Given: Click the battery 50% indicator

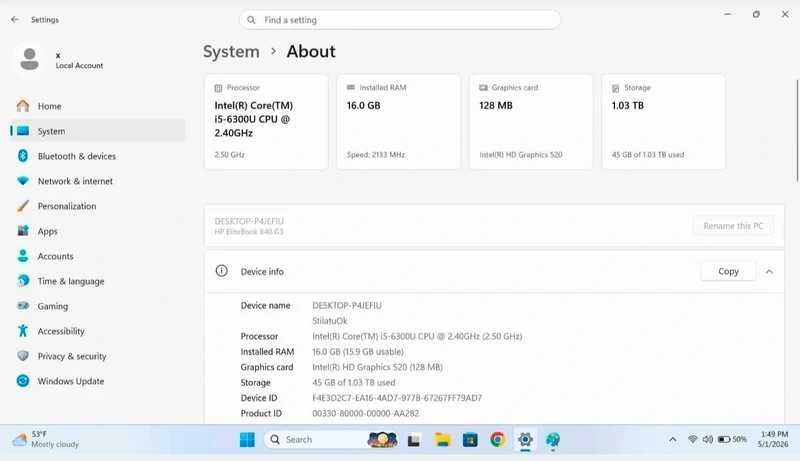Looking at the screenshot, I should click(x=732, y=439).
